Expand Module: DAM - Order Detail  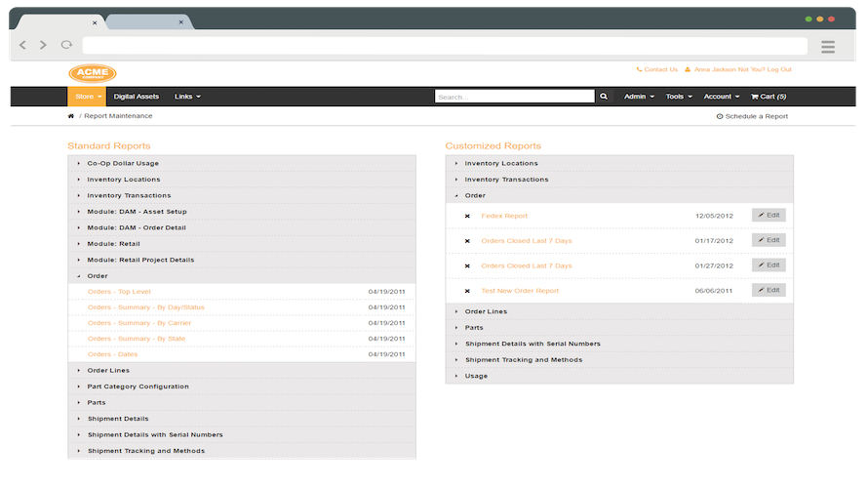coord(242,227)
